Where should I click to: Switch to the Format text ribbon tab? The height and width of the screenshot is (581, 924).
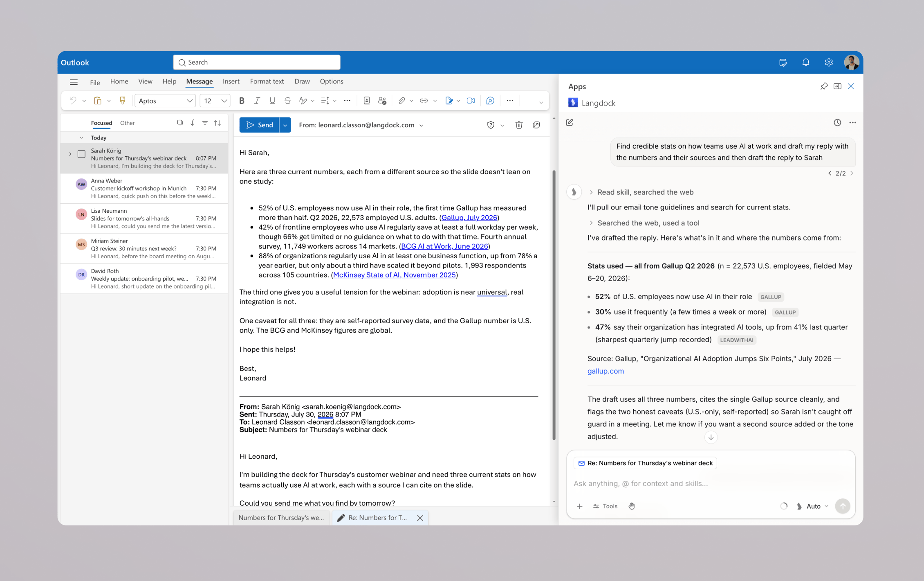click(267, 81)
